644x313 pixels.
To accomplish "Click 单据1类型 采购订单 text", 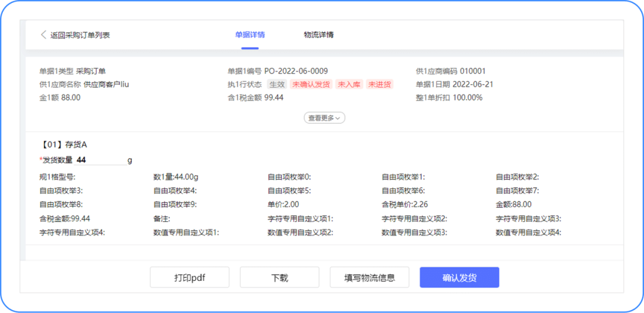I will [x=73, y=71].
